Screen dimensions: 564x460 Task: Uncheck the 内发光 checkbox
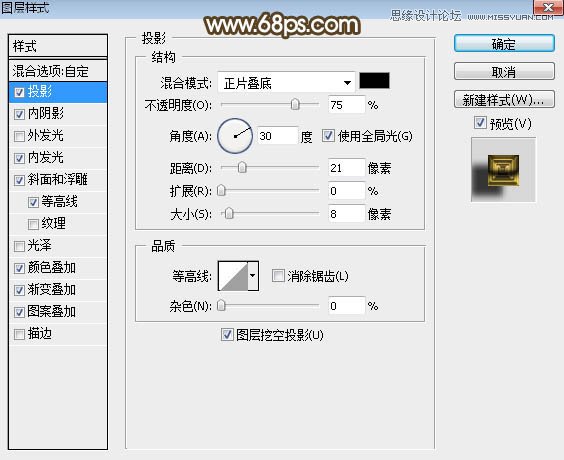click(x=19, y=158)
